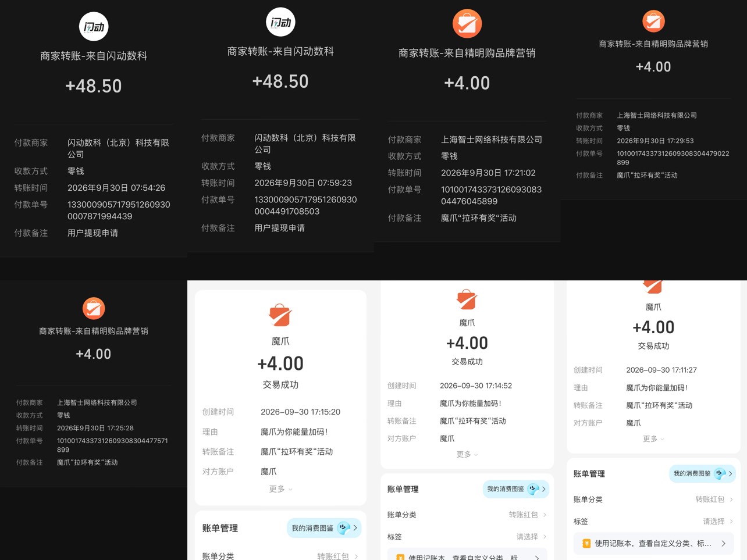Expand 更多 in the 17:14:52 bill
This screenshot has width=747, height=560.
click(467, 455)
